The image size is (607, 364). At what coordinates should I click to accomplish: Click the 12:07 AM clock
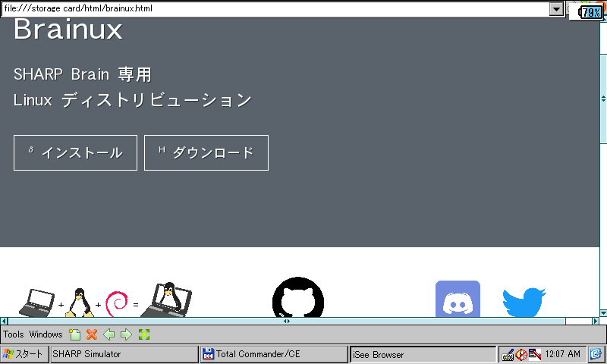[x=562, y=354]
